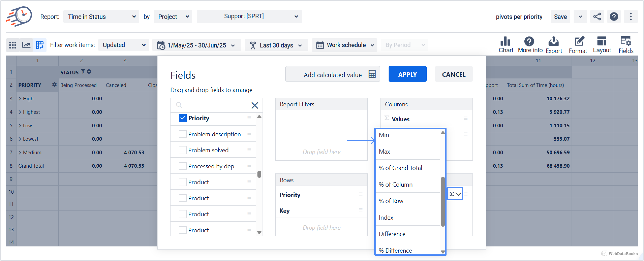Expand the High priority row

click(x=20, y=99)
